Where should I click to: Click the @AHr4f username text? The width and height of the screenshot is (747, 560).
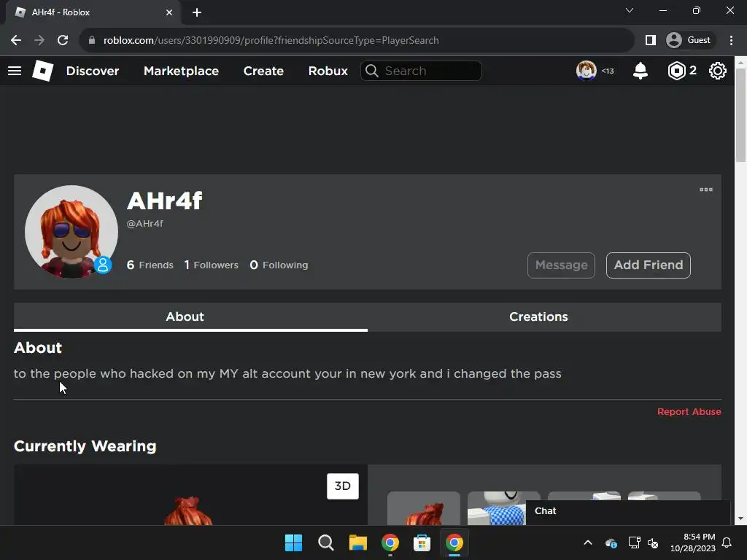tap(145, 223)
